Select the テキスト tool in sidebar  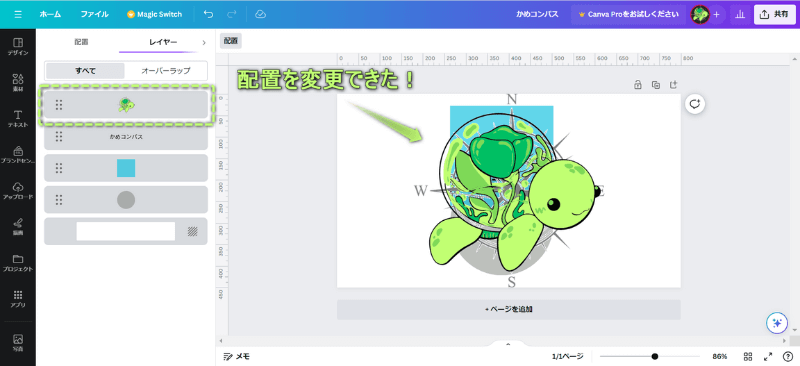coord(18,118)
